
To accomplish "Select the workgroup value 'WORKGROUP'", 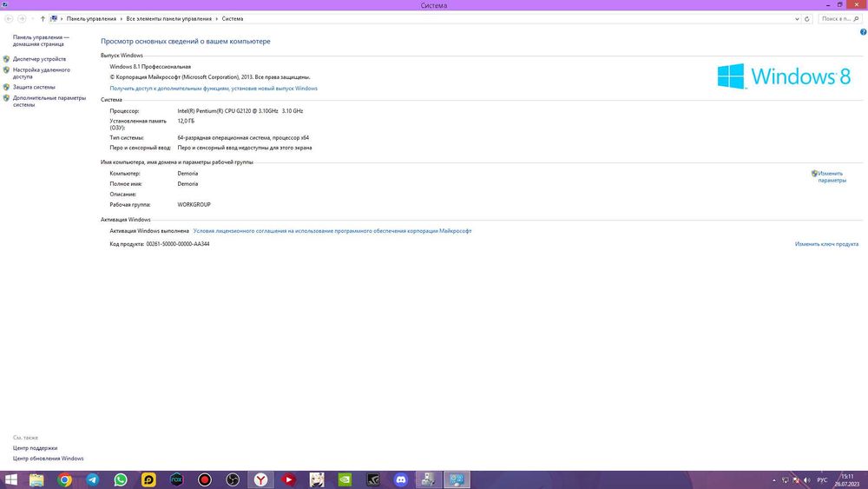I will click(194, 205).
